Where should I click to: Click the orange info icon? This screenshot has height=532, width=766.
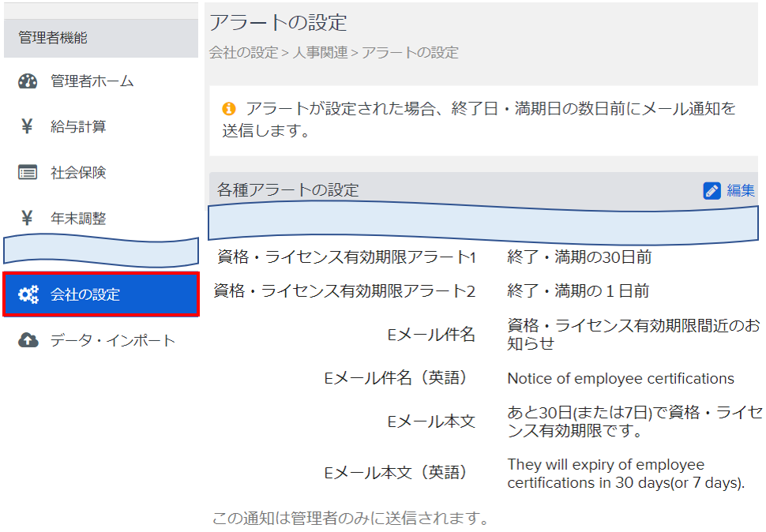point(229,108)
